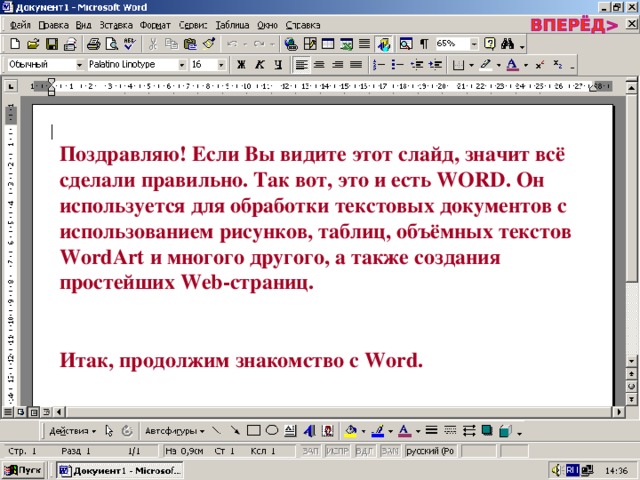Expand the style dropdown Обычный
640x480 pixels.
[x=80, y=65]
